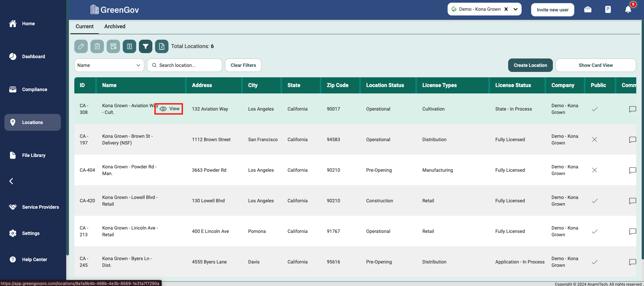644x286 pixels.
Task: Toggle Public mark for Powder Rd row
Action: 594,170
